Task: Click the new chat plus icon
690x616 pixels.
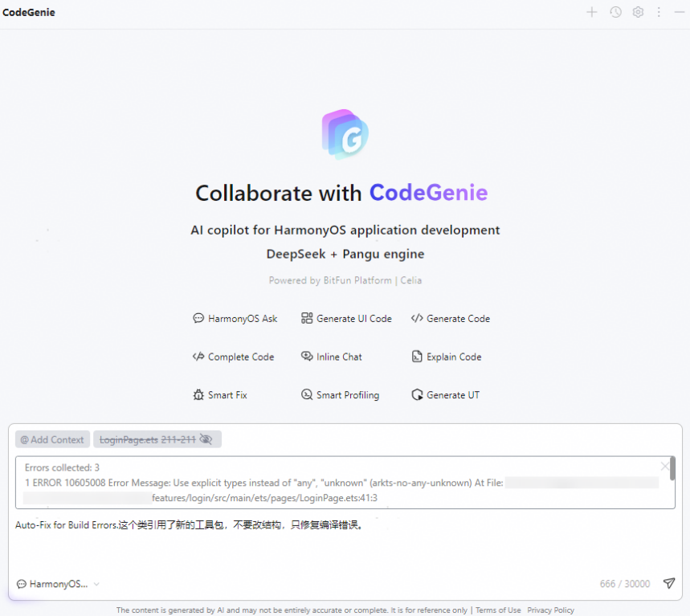Action: click(x=592, y=12)
